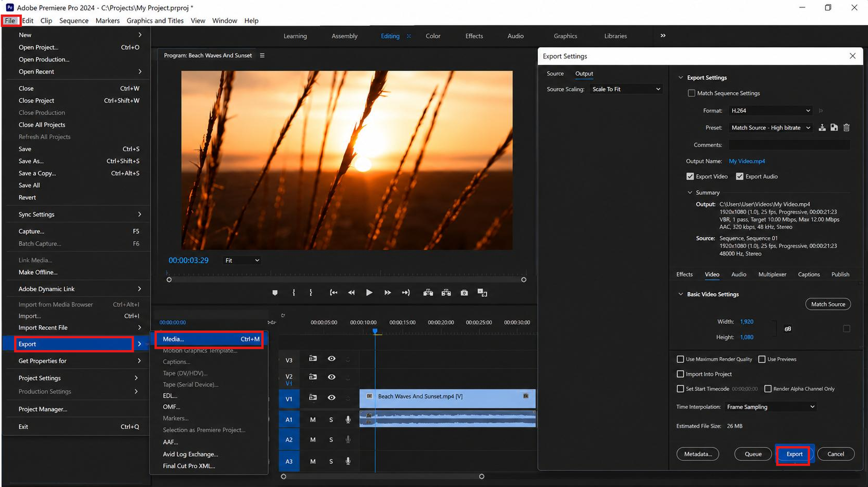Open the Preset Match Source dropdown
868x487 pixels.
tap(771, 128)
